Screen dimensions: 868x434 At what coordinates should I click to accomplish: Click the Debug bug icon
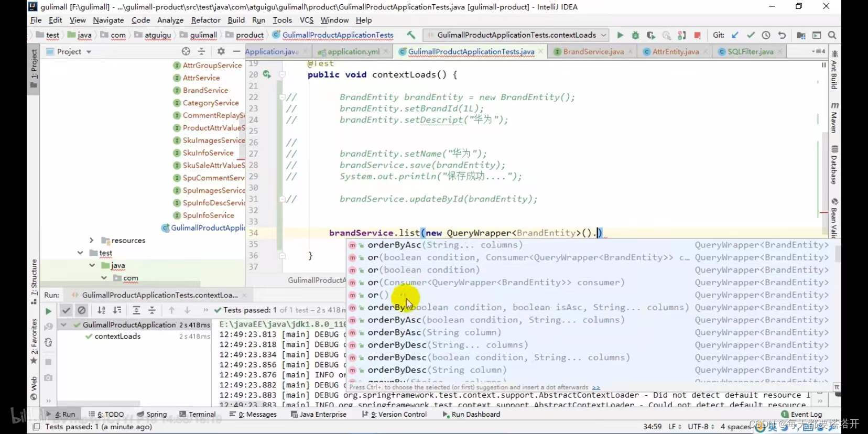(x=635, y=35)
